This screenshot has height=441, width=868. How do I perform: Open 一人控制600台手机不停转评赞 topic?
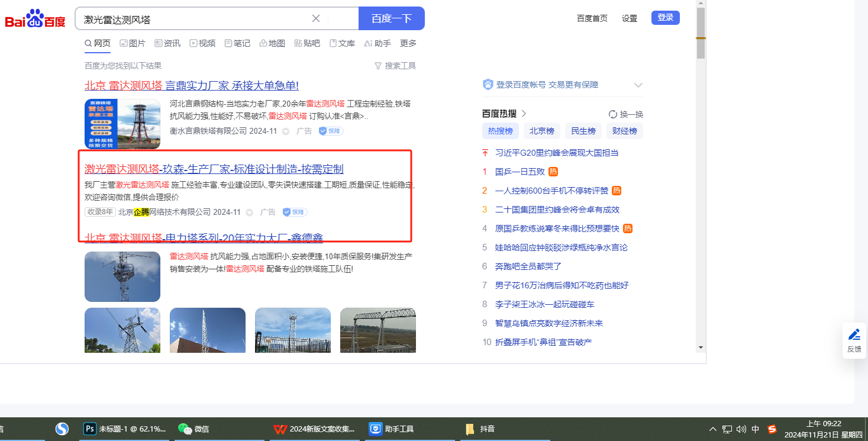tap(551, 191)
